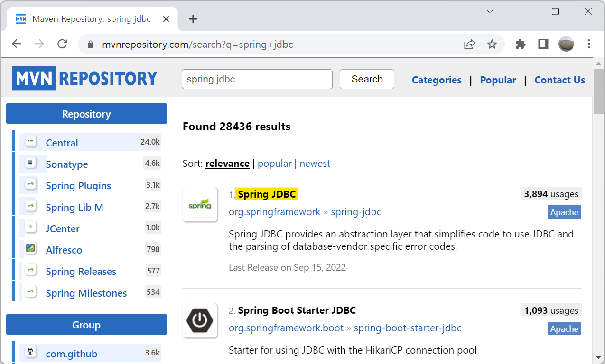
Task: Open the Spring JDBC logo thumbnail
Action: click(200, 205)
